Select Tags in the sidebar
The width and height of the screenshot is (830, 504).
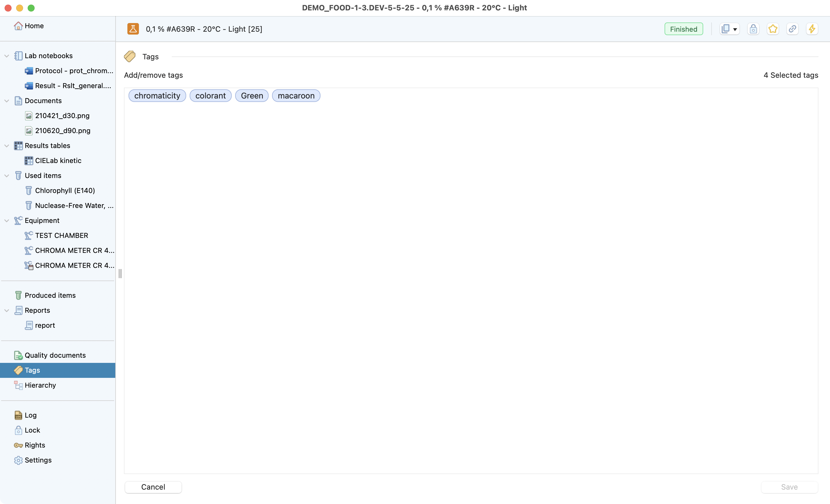(x=33, y=370)
